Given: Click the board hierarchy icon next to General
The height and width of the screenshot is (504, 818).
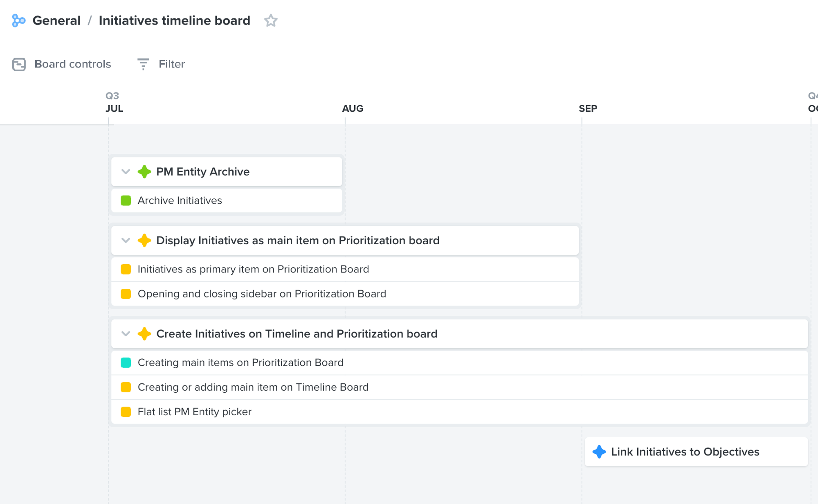Looking at the screenshot, I should coord(18,20).
